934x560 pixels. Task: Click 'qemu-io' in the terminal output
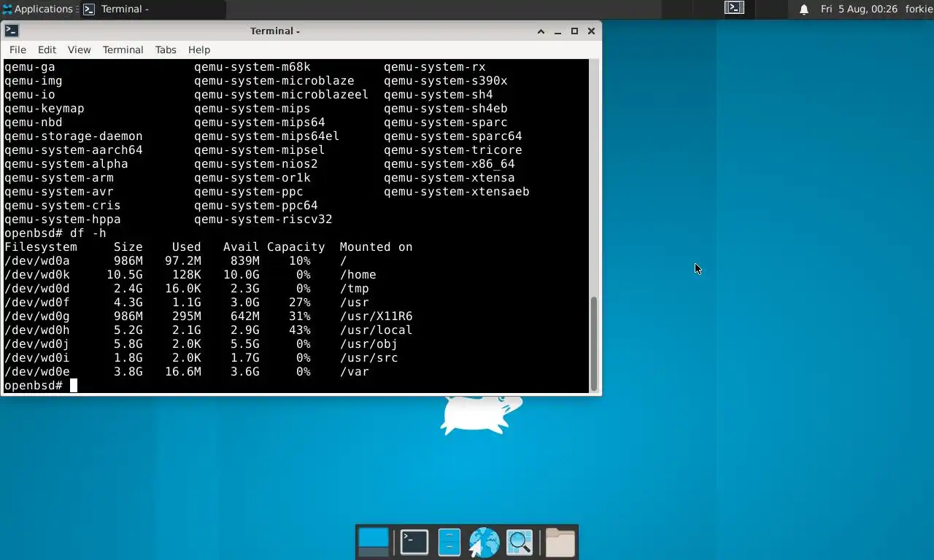click(30, 95)
